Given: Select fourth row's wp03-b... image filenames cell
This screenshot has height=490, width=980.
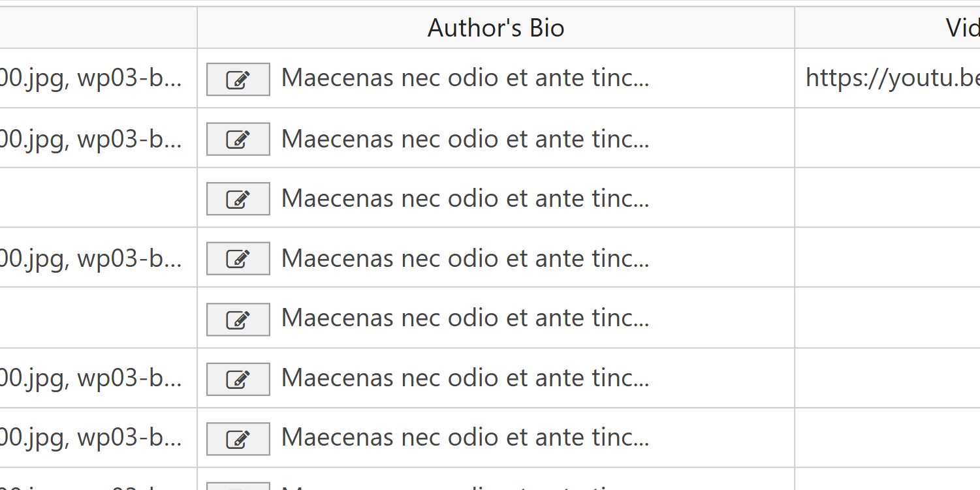Looking at the screenshot, I should pos(98,258).
